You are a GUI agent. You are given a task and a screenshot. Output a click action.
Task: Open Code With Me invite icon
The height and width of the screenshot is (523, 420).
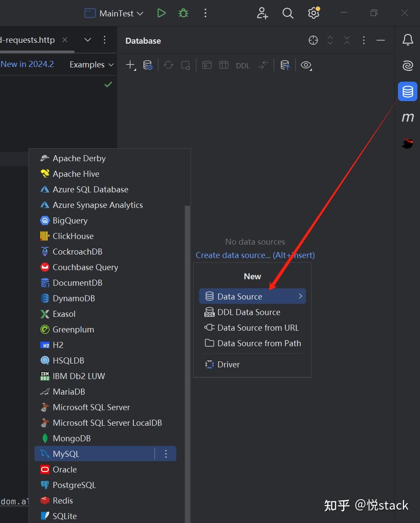[262, 13]
